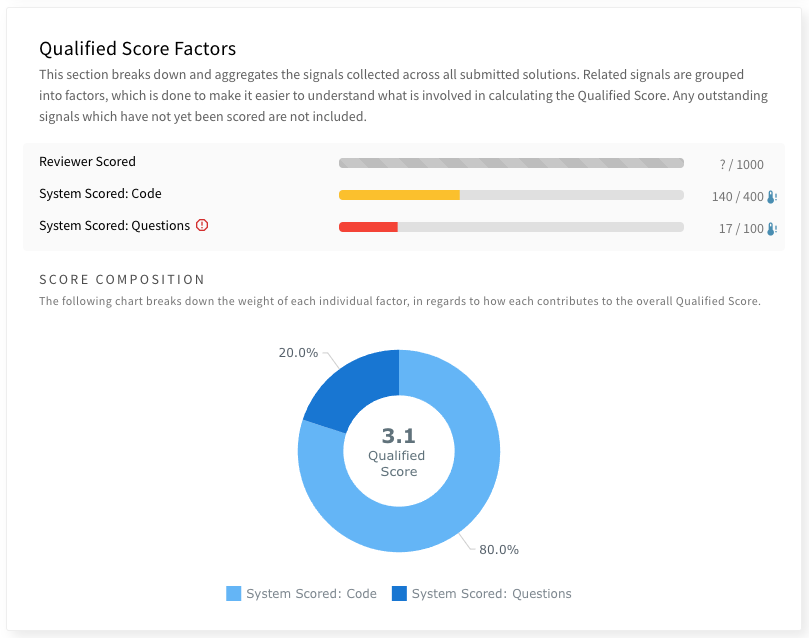The height and width of the screenshot is (638, 809).
Task: Click the 3.1 Qualified Score center label
Action: pos(398,452)
